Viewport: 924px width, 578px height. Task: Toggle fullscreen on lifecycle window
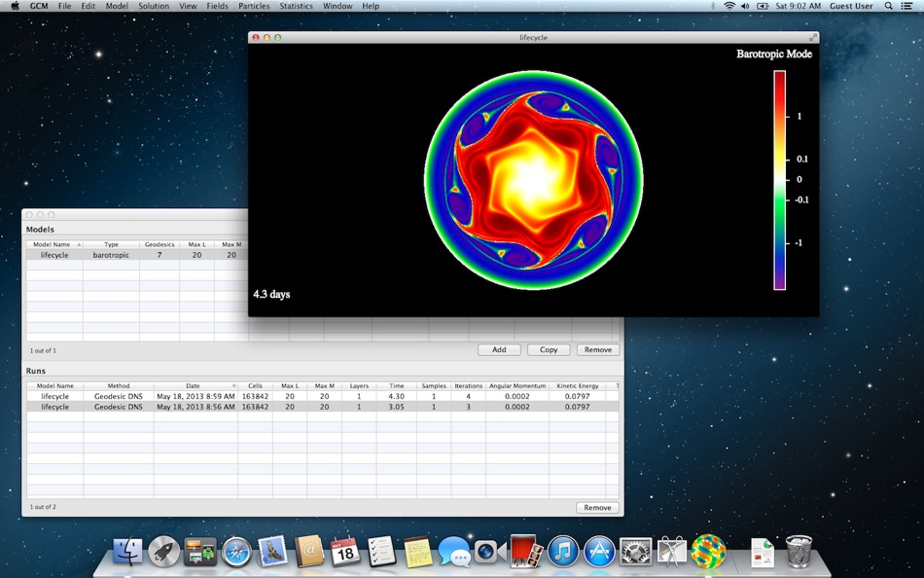tap(812, 37)
